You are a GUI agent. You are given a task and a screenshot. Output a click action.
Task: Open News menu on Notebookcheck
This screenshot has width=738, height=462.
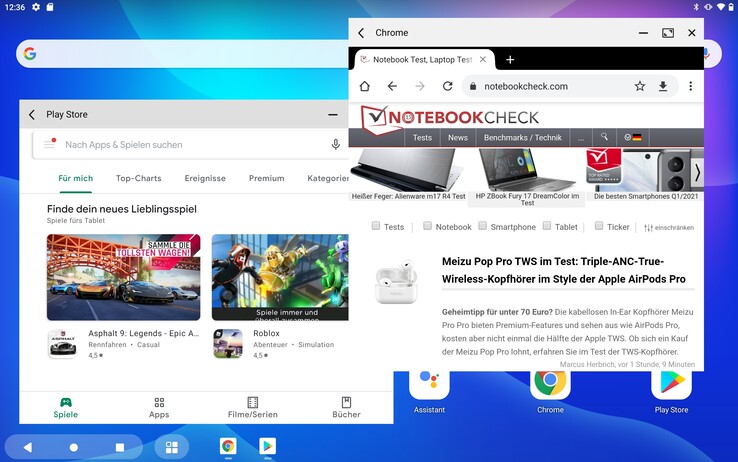pyautogui.click(x=458, y=138)
